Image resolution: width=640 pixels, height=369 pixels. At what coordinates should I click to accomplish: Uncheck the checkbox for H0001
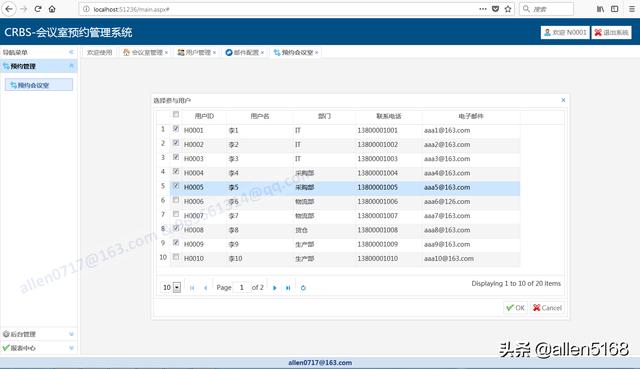click(x=176, y=129)
